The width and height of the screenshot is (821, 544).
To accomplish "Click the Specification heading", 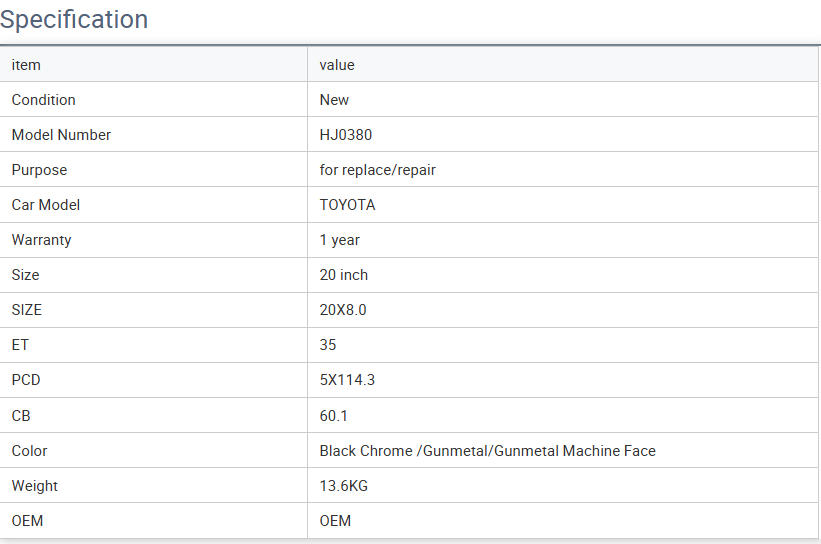I will tap(74, 19).
